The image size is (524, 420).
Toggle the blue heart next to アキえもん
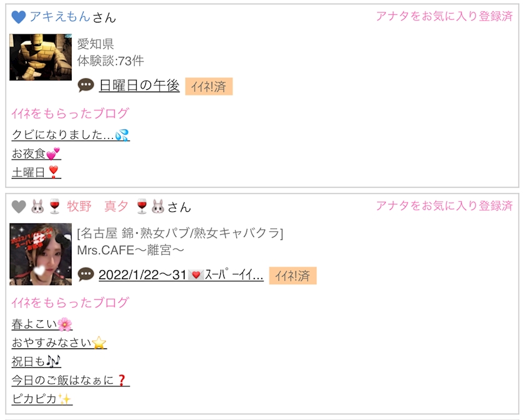[19, 17]
